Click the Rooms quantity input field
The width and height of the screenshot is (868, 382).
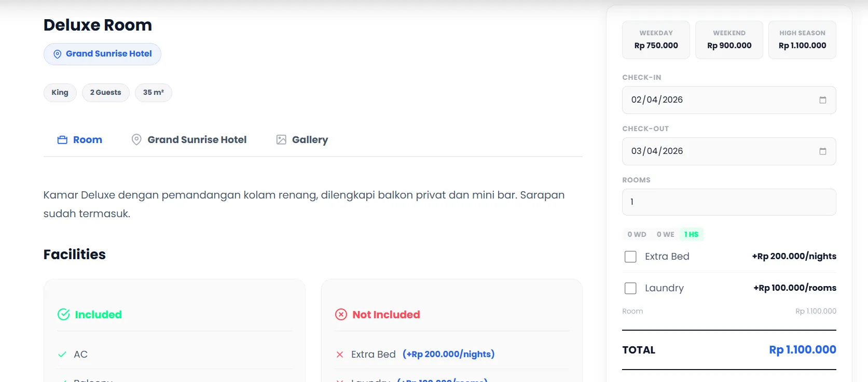tap(728, 202)
